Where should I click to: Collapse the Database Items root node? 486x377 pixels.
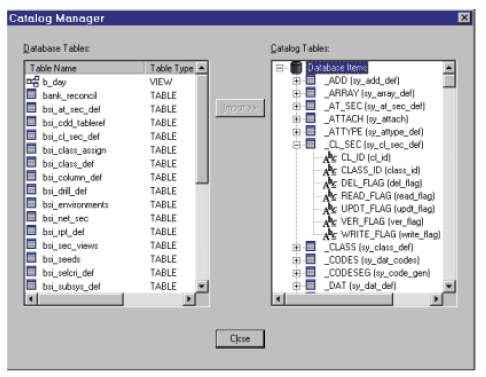[280, 68]
